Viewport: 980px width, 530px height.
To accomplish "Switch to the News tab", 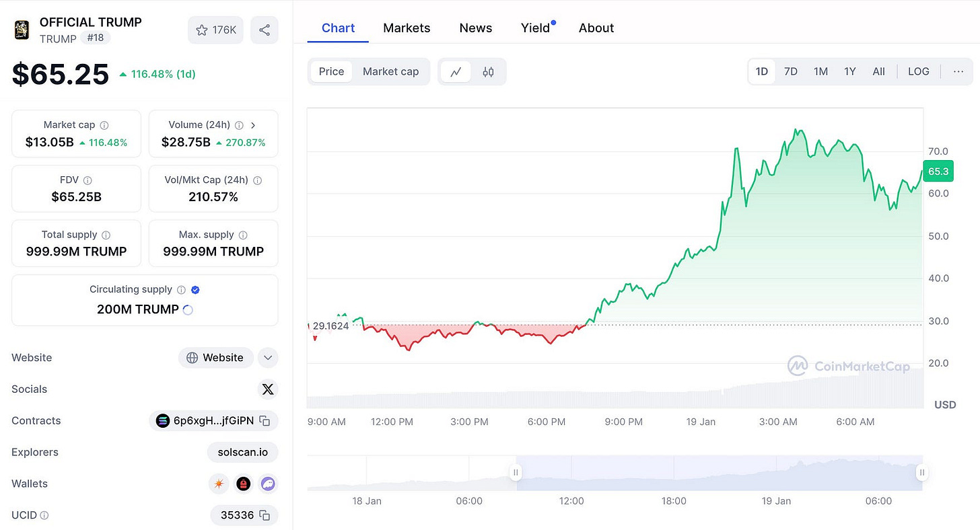I will coord(476,28).
